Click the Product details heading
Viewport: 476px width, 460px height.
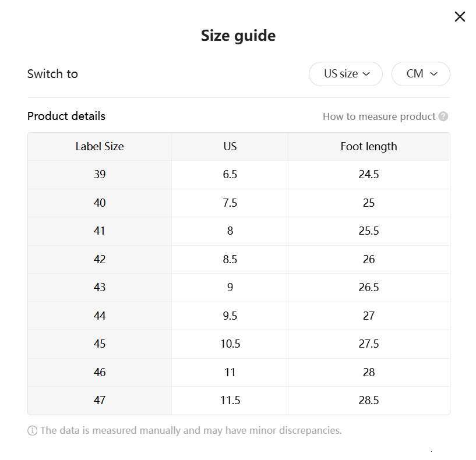(66, 116)
